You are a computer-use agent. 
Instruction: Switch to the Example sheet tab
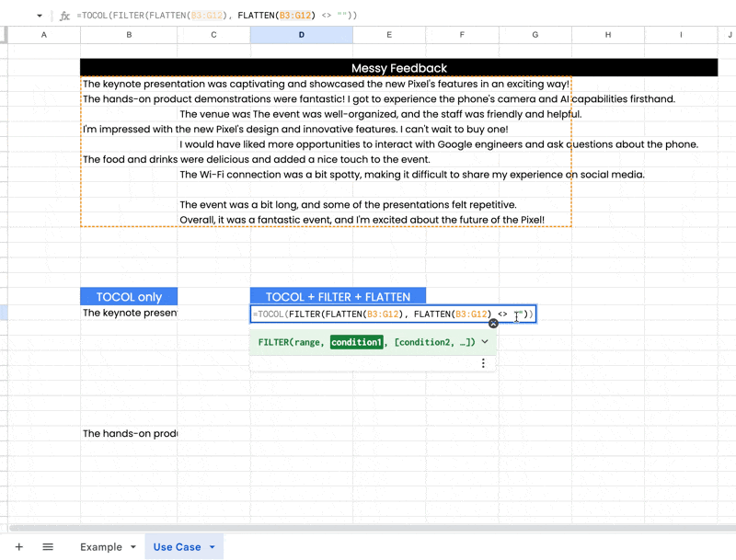pyautogui.click(x=101, y=547)
